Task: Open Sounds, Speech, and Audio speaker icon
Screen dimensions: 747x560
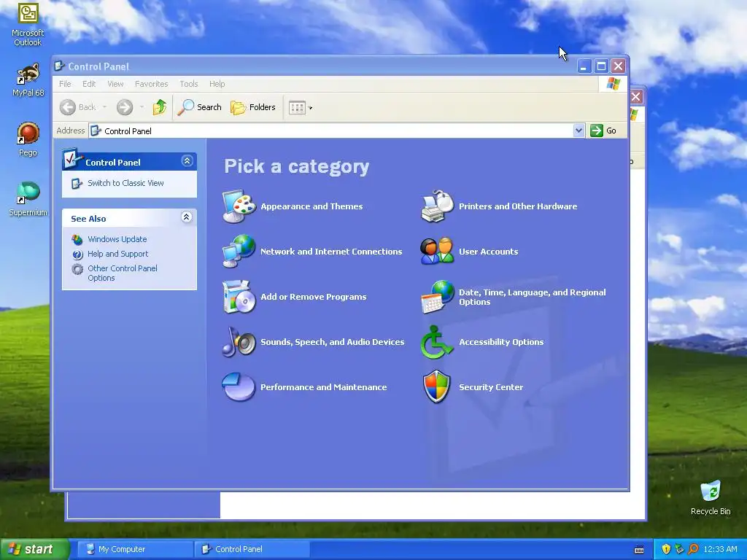Action: tap(239, 342)
